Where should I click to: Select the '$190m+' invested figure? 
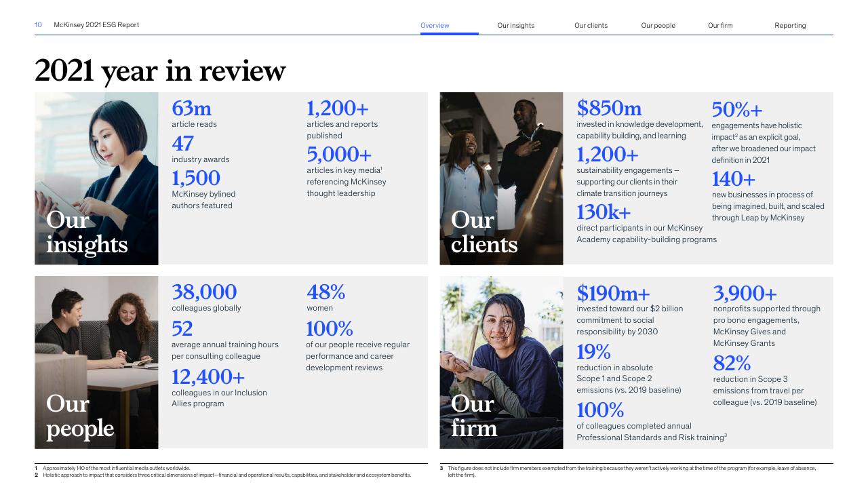coord(613,293)
